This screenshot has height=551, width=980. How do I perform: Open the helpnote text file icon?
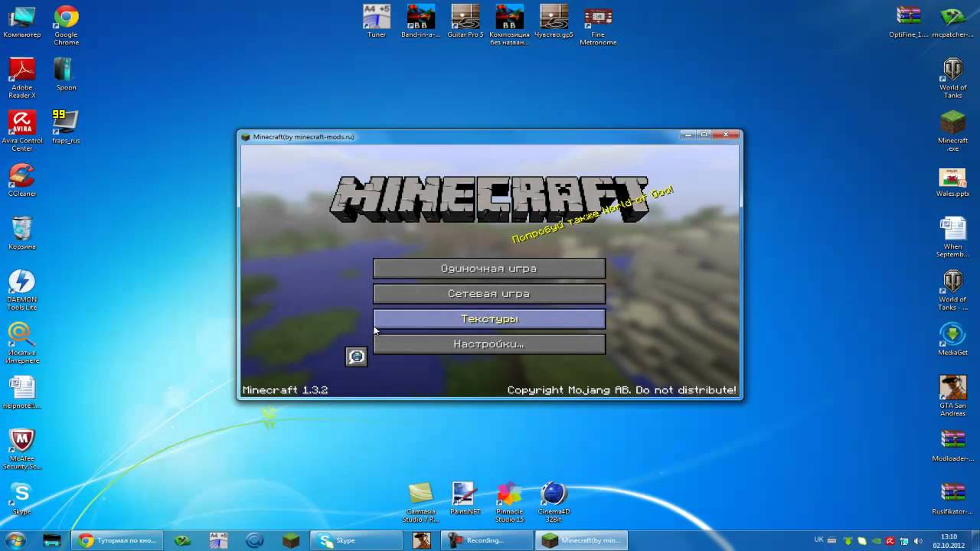[22, 392]
